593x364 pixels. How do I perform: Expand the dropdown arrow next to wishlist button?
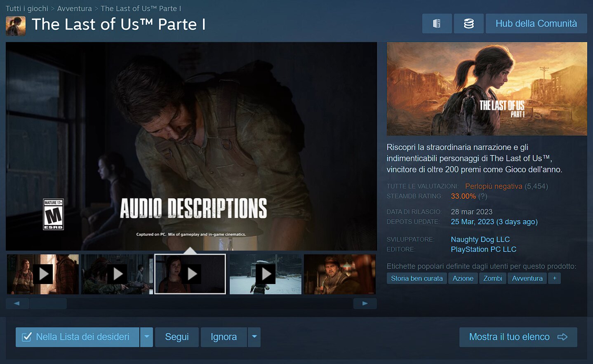tap(147, 337)
